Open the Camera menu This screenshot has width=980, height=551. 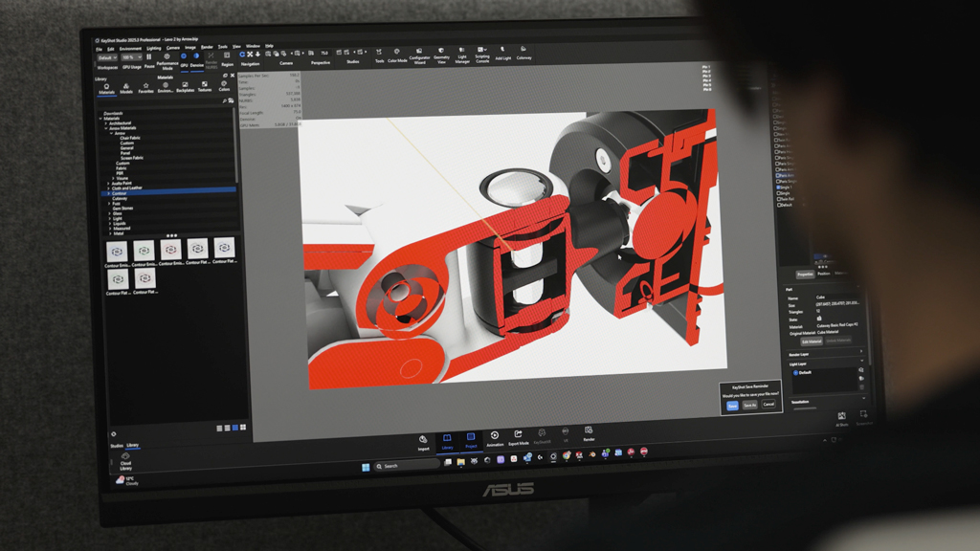pyautogui.click(x=173, y=48)
